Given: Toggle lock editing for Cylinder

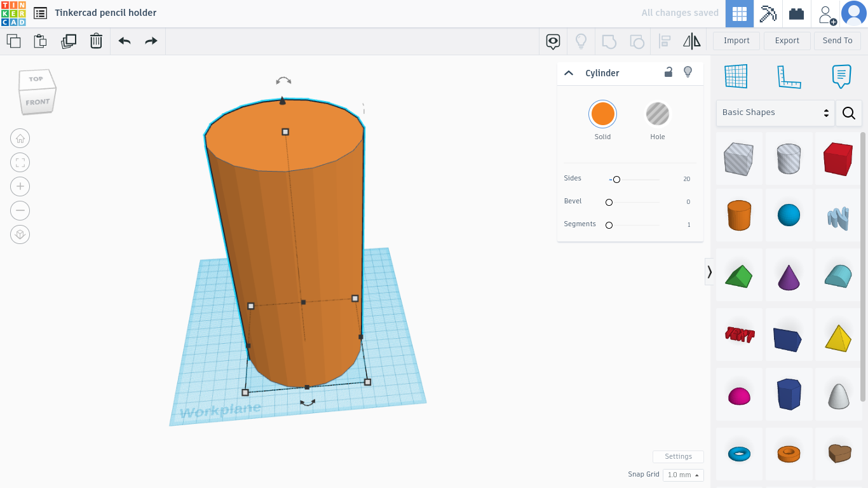Looking at the screenshot, I should click(668, 72).
